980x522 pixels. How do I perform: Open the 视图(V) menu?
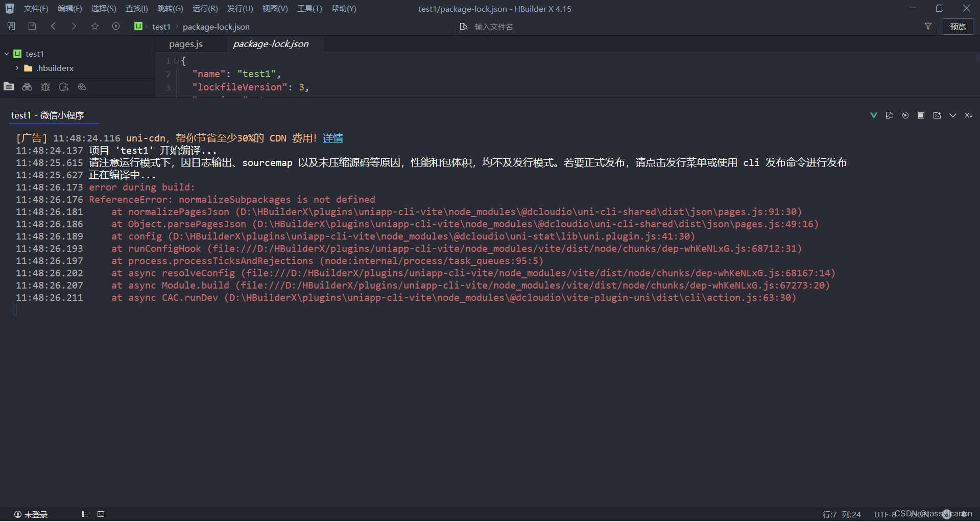pyautogui.click(x=275, y=9)
